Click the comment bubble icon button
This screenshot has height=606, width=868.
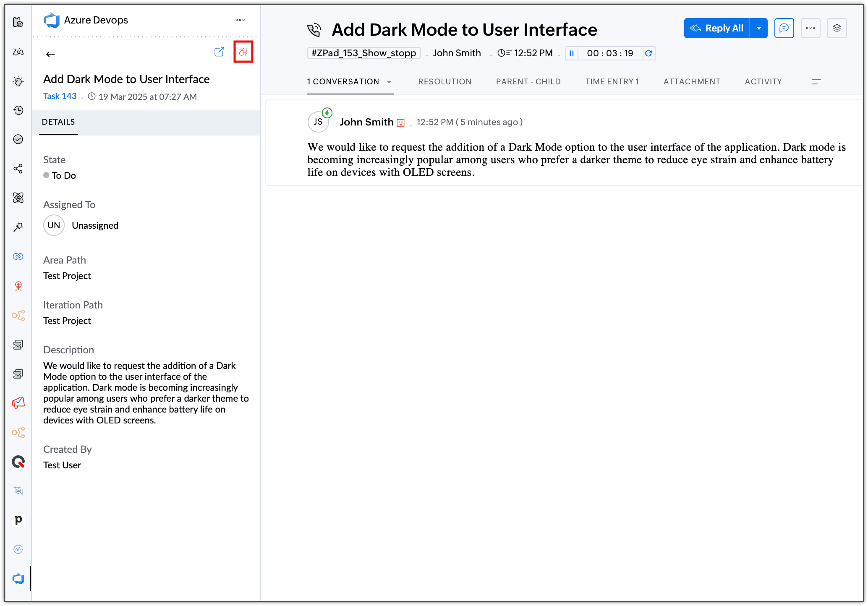pyautogui.click(x=784, y=28)
